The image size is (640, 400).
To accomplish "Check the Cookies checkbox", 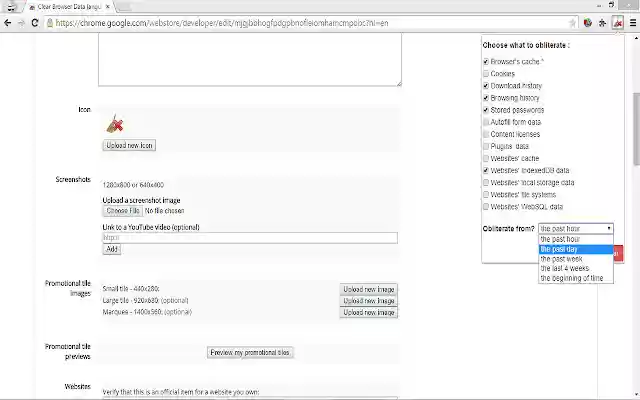I will [486, 74].
